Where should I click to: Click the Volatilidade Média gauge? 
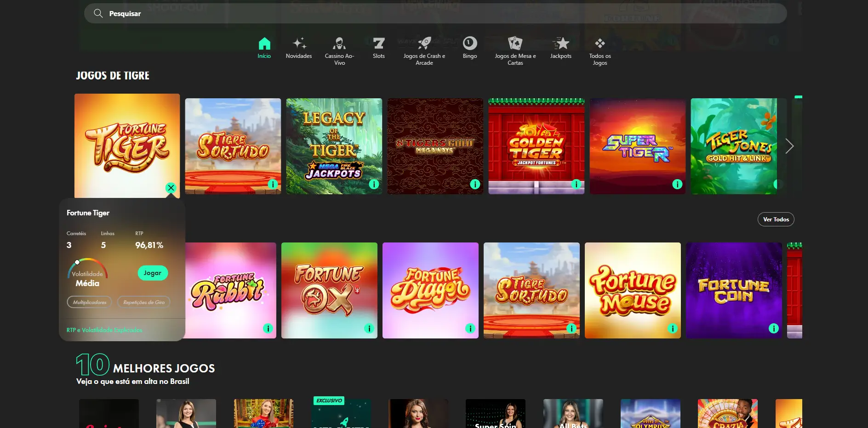[88, 272]
